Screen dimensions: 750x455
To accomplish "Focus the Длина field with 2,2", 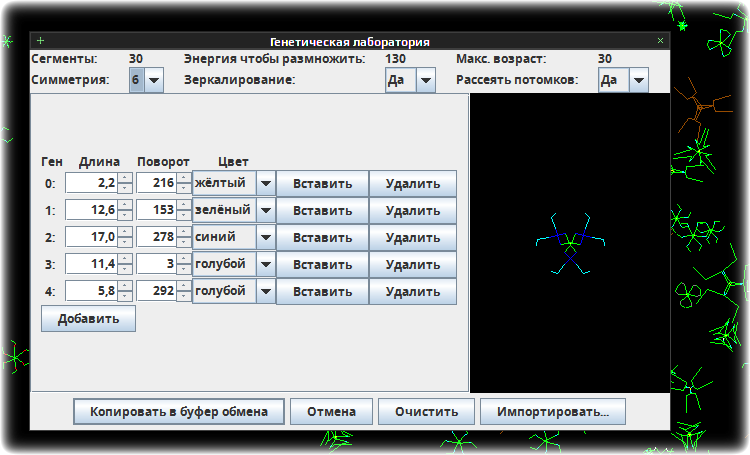I will click(x=91, y=183).
